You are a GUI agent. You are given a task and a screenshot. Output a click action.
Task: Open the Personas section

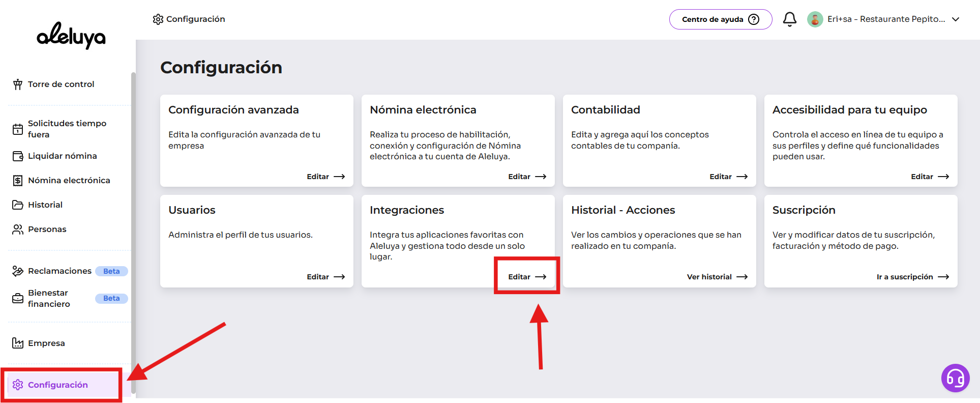coord(47,229)
